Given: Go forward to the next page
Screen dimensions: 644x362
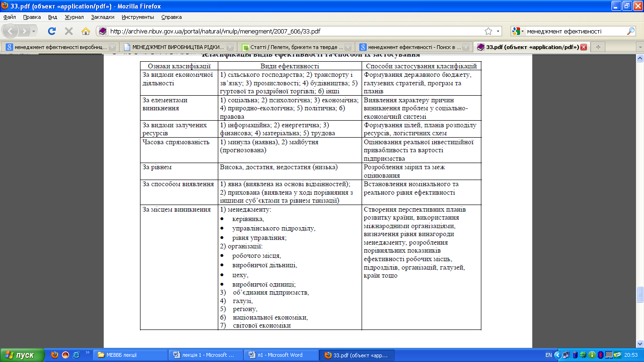Looking at the screenshot, I should pos(25,31).
